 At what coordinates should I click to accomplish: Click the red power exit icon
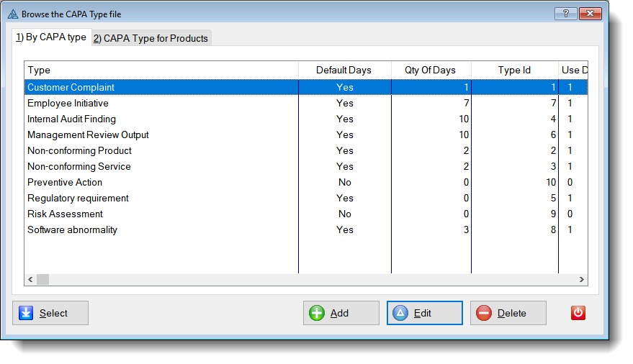point(578,313)
